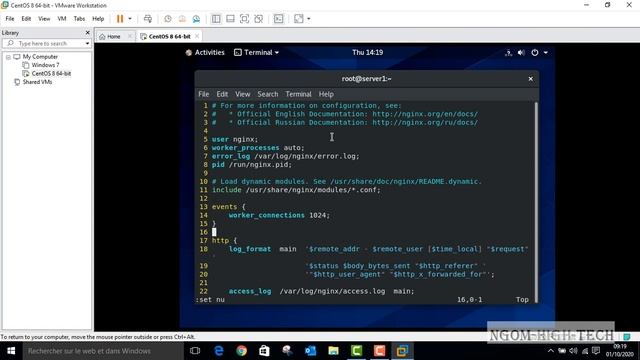Click the power icon in GNOME top bar
Screen dimensions: 640x360
pos(535,53)
